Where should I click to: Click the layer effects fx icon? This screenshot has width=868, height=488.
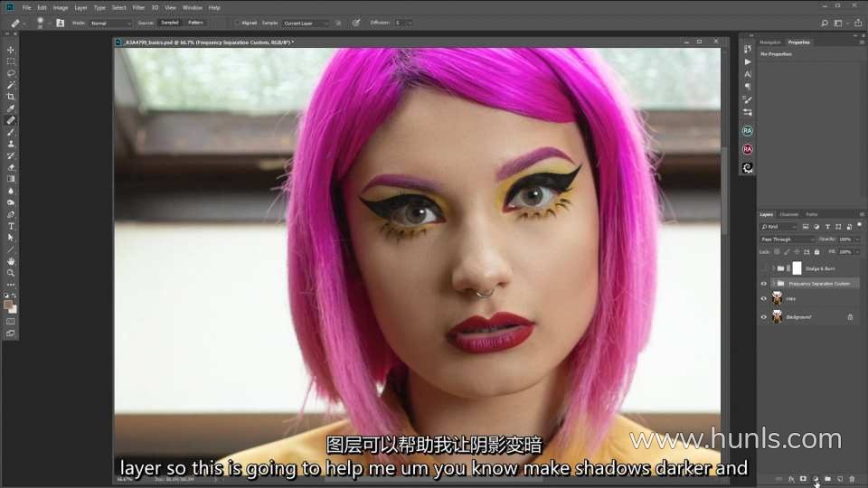click(x=791, y=479)
